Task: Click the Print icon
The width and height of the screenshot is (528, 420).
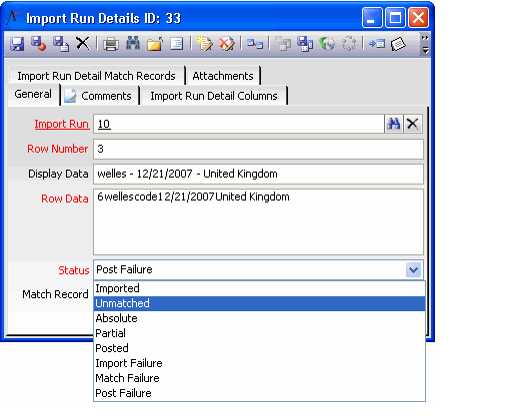Action: (x=111, y=44)
